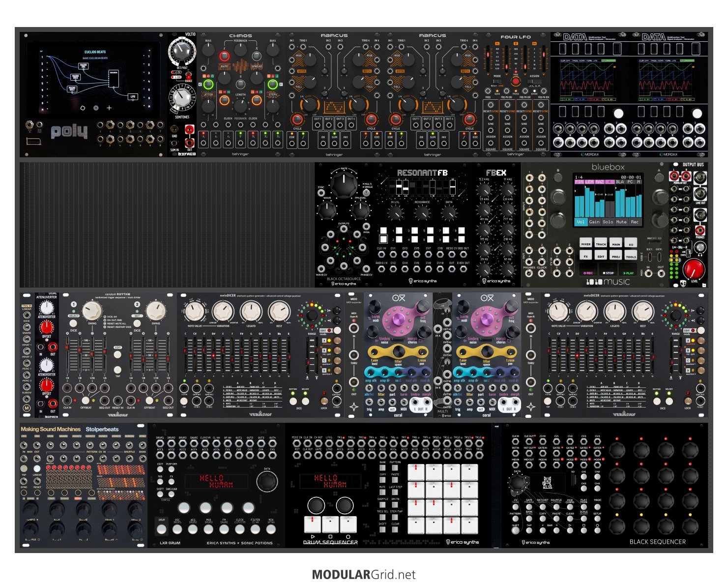Viewport: 728px width, 585px height.
Task: Select the BLA track on bluebox mixer
Action: click(x=620, y=182)
